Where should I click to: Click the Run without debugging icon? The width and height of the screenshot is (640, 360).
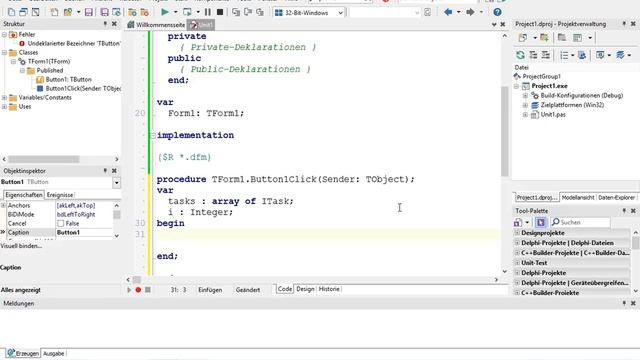click(187, 12)
